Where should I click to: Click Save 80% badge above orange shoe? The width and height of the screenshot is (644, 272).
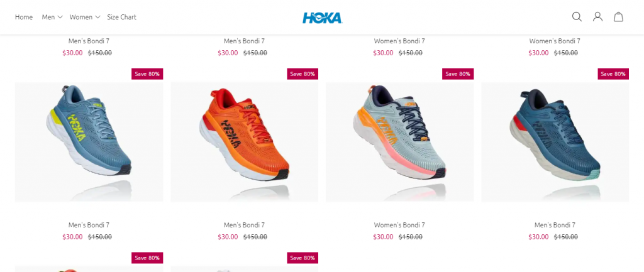303,74
